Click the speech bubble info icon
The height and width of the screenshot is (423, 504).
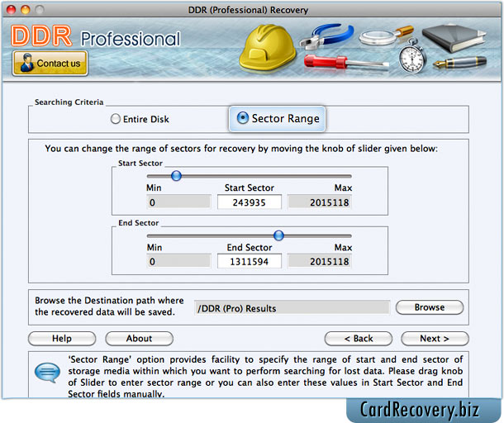tap(47, 373)
